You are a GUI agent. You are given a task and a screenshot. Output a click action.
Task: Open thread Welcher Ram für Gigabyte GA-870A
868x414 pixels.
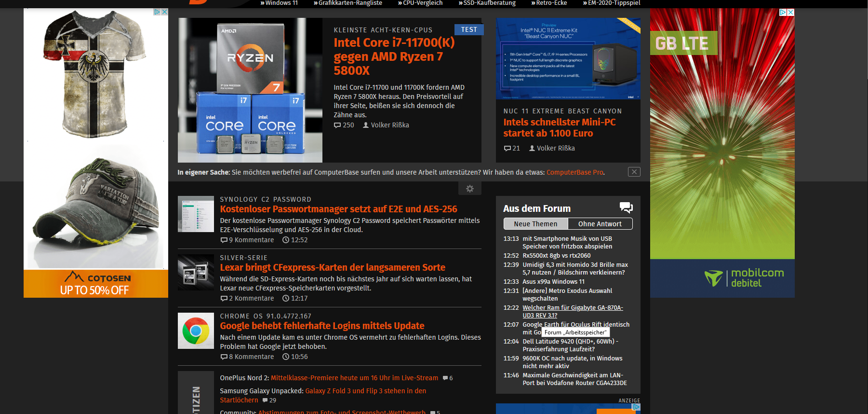point(573,311)
